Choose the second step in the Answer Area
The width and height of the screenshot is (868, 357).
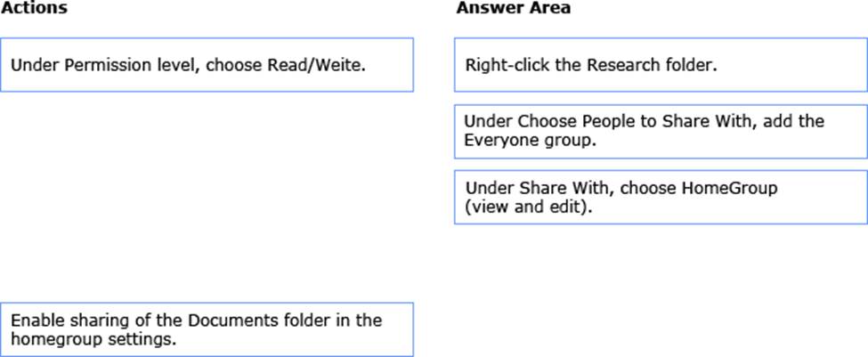pyautogui.click(x=661, y=132)
